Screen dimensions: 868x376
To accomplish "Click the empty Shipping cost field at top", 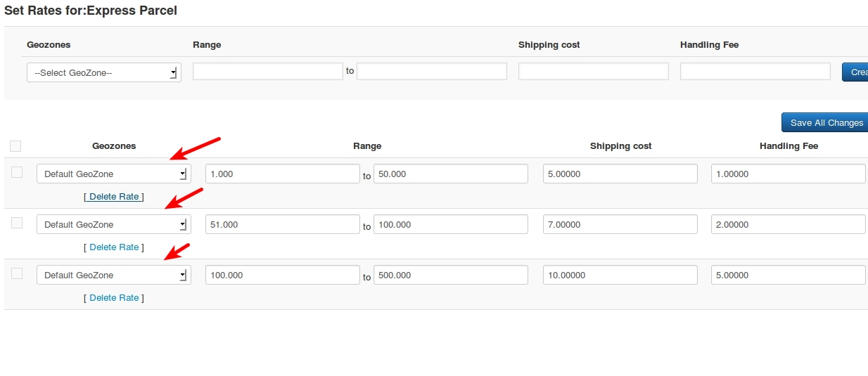I will point(594,71).
